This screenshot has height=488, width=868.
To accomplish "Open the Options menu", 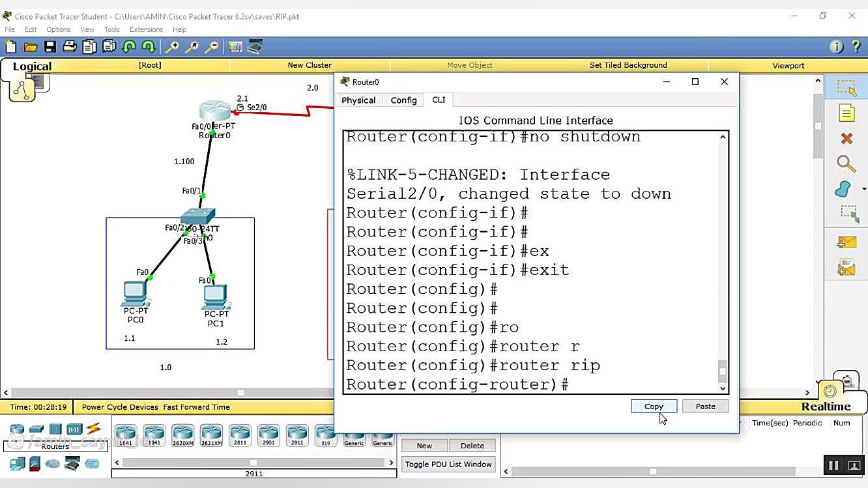I will (58, 29).
